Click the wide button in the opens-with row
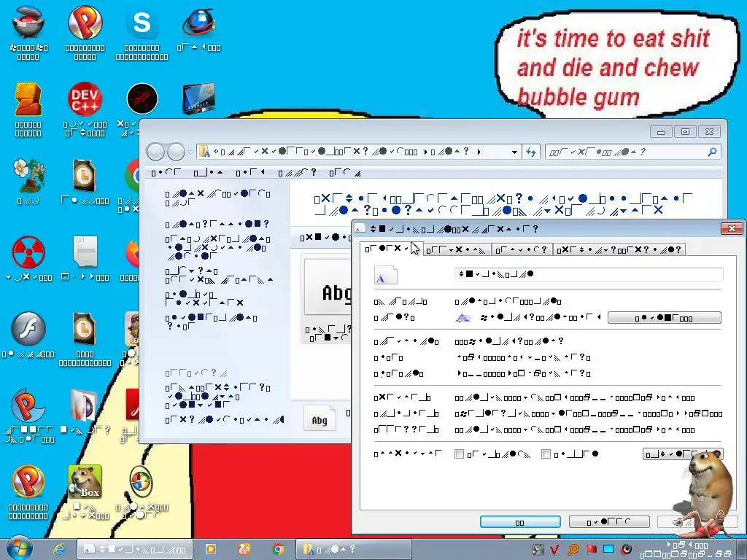This screenshot has width=747, height=560. click(x=665, y=318)
